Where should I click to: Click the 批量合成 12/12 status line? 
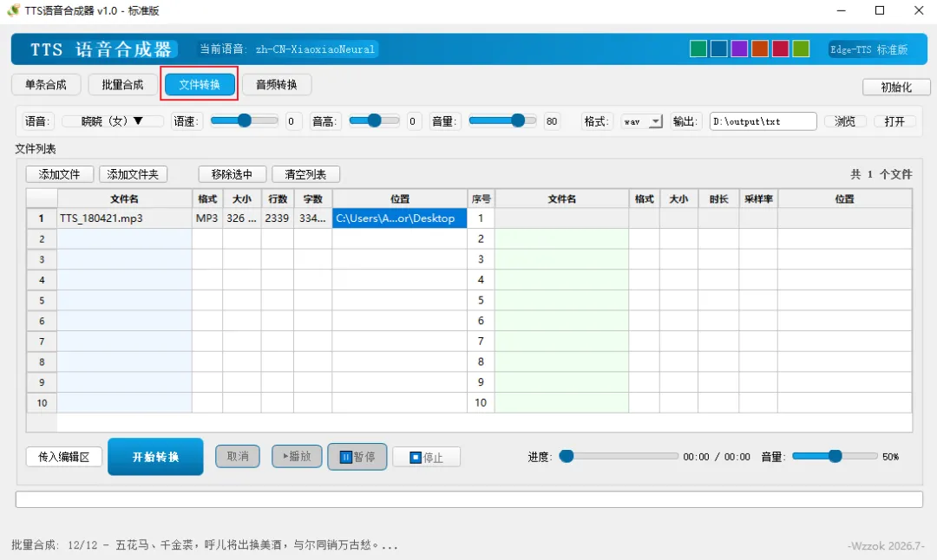coord(205,545)
